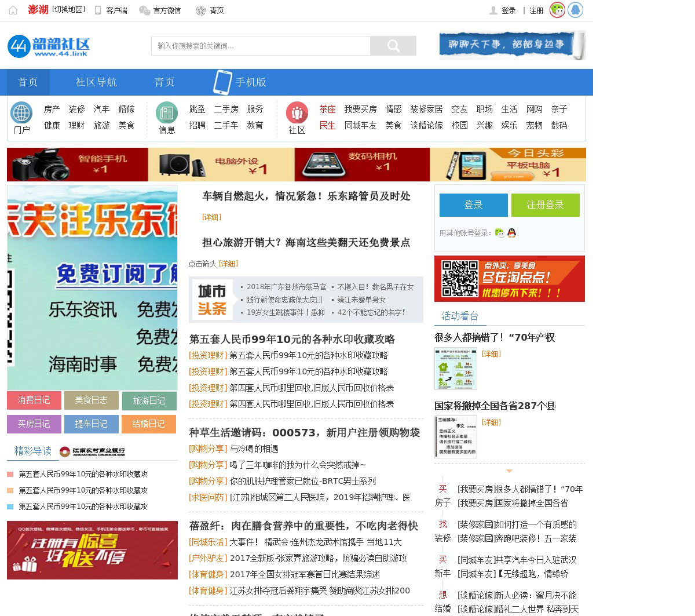
Task: Open the 门户 globe icon
Action: [x=22, y=112]
